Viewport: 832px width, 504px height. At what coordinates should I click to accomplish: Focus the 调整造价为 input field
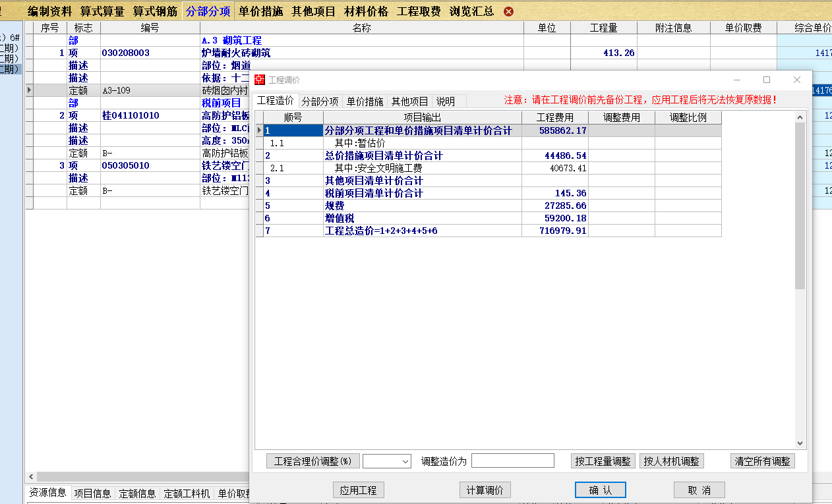(x=513, y=461)
